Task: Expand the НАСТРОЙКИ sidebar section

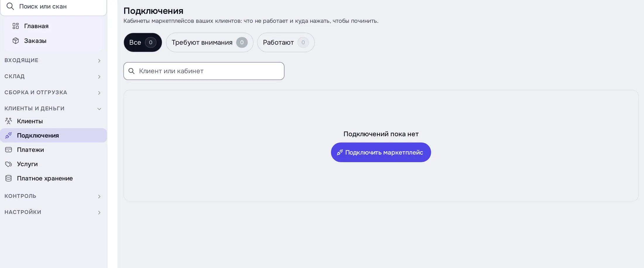Action: 53,212
